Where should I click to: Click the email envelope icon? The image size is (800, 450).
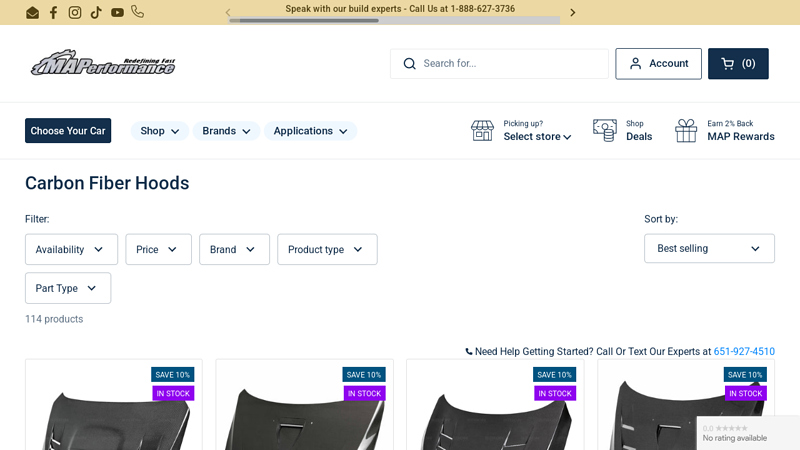click(32, 13)
